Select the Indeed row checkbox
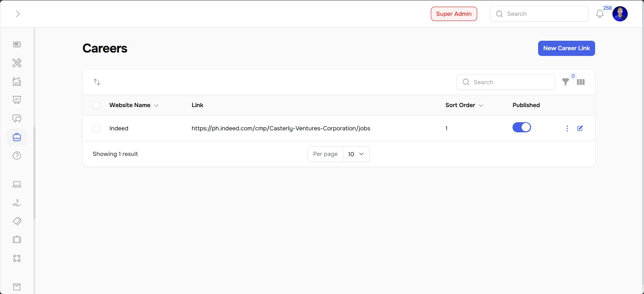Viewport: 644px width, 294px height. click(96, 128)
